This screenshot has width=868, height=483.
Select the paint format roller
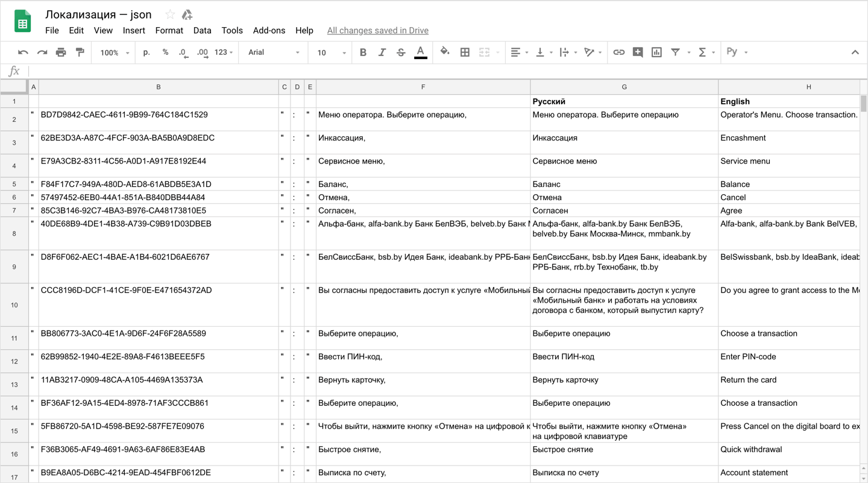coord(80,52)
